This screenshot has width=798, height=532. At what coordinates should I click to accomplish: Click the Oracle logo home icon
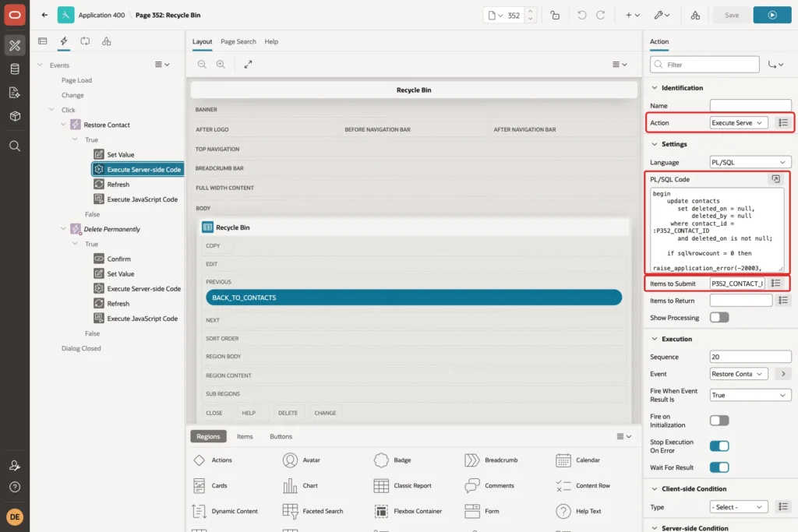pyautogui.click(x=15, y=15)
